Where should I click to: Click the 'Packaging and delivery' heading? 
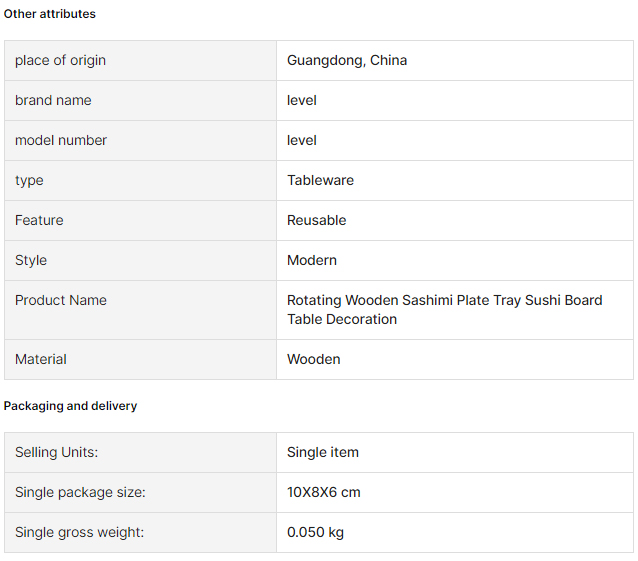70,406
